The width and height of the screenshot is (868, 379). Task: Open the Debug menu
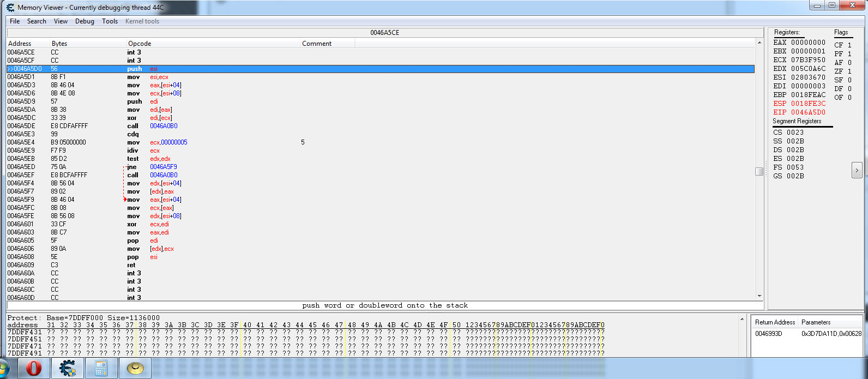click(85, 21)
